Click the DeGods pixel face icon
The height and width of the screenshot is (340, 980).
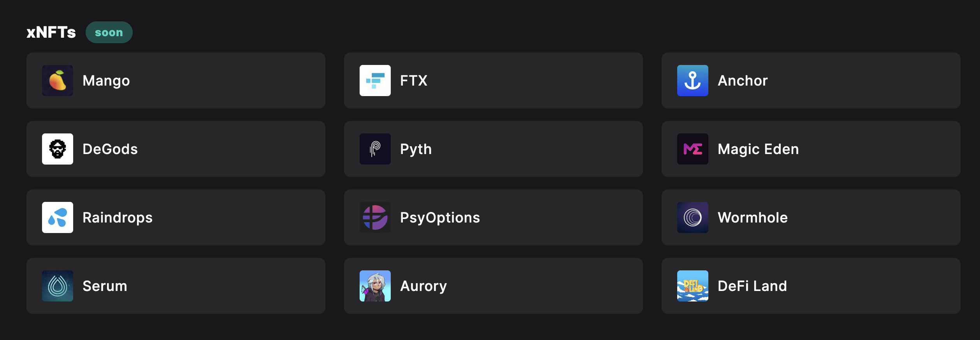tap(58, 149)
